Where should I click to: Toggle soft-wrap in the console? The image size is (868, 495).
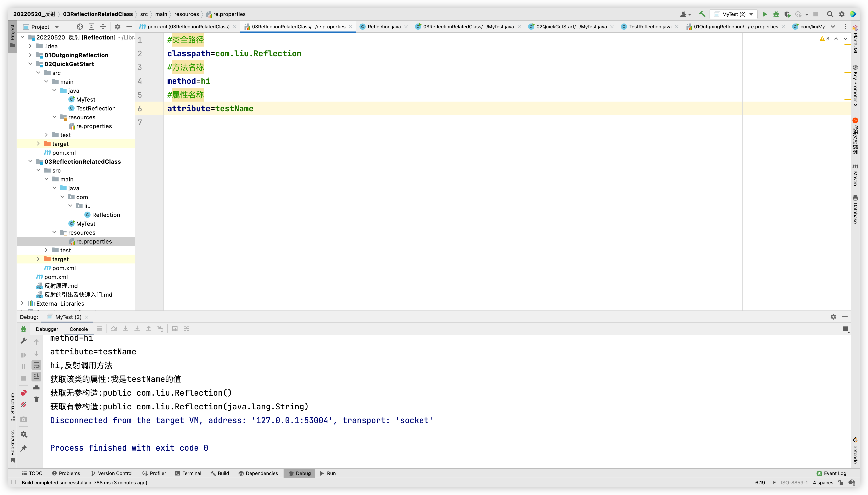pos(36,365)
